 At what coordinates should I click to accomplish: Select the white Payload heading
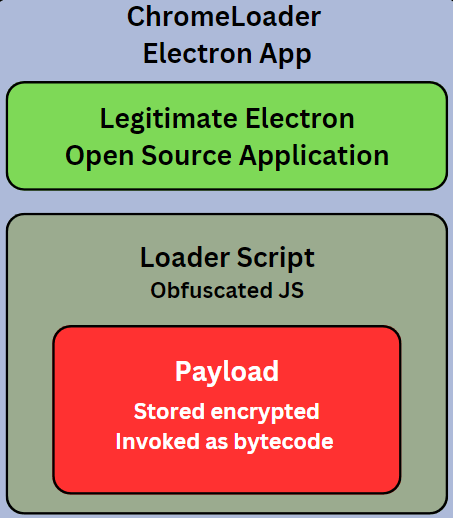click(x=227, y=372)
